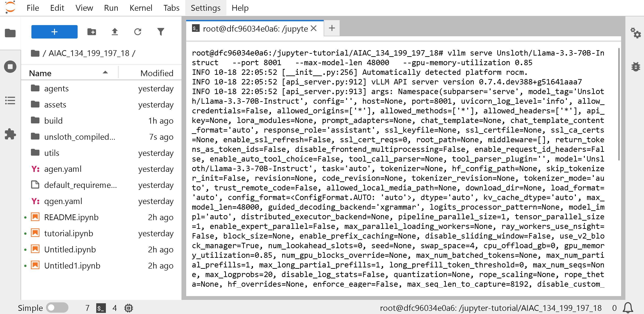644x314 pixels.
Task: Open the Kernel menu
Action: click(x=140, y=8)
